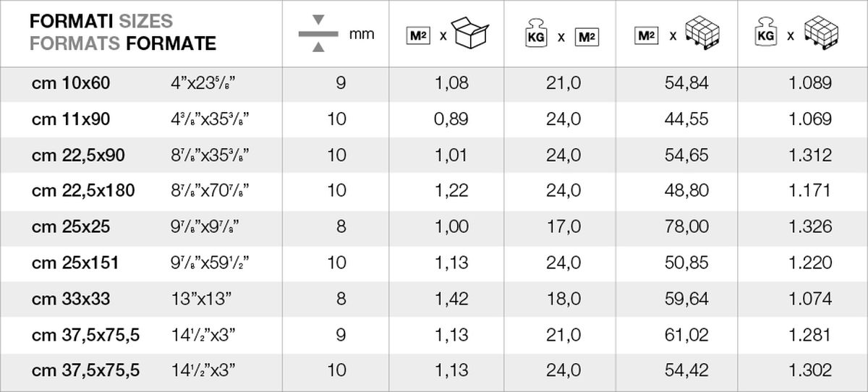
Task: Click the M² icon next to the first pallet
Action: pyautogui.click(x=646, y=35)
